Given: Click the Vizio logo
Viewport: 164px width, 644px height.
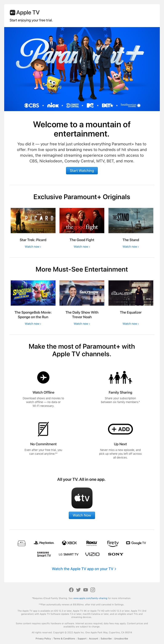Looking at the screenshot, I should 92,554.
